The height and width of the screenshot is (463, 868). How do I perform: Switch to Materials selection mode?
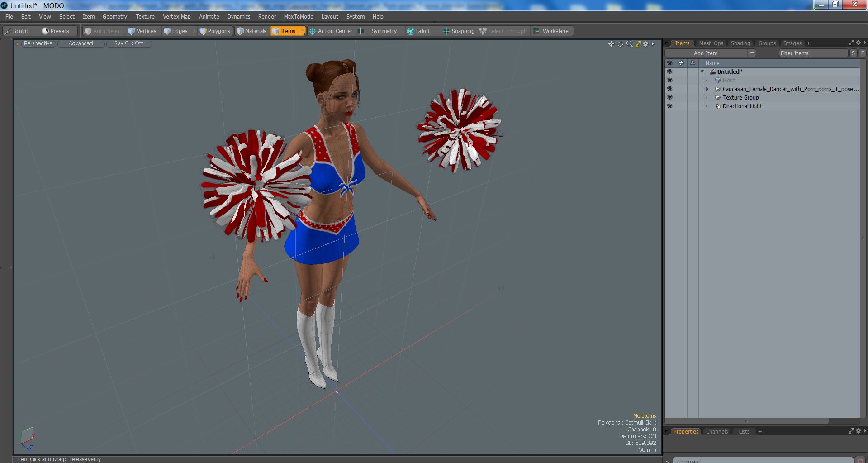click(251, 31)
